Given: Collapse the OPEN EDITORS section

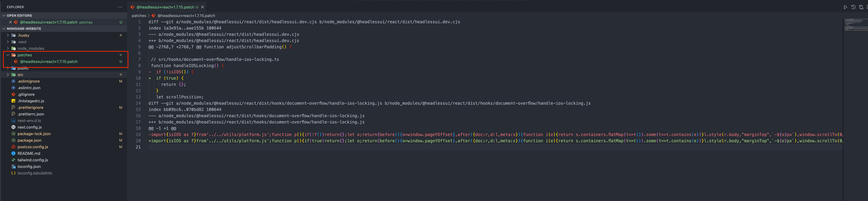Looking at the screenshot, I should click(4, 16).
